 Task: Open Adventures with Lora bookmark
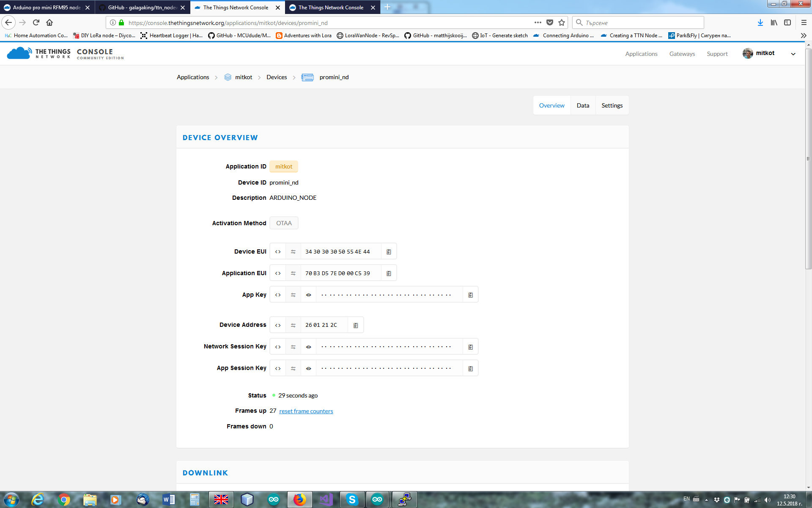304,36
